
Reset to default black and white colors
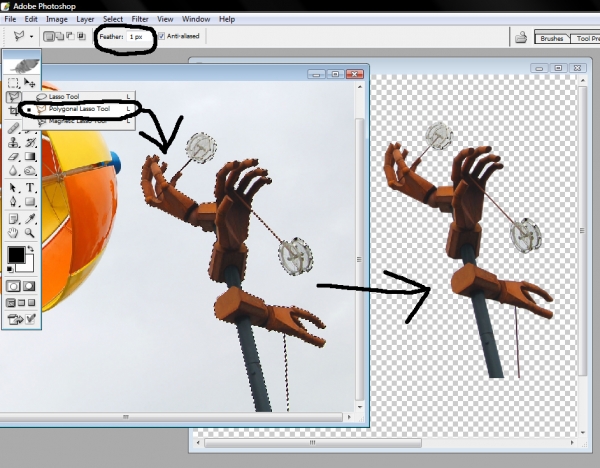click(x=10, y=269)
